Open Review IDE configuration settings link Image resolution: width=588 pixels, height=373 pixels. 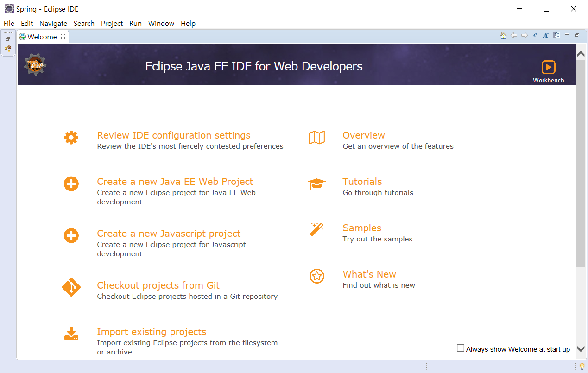click(174, 135)
